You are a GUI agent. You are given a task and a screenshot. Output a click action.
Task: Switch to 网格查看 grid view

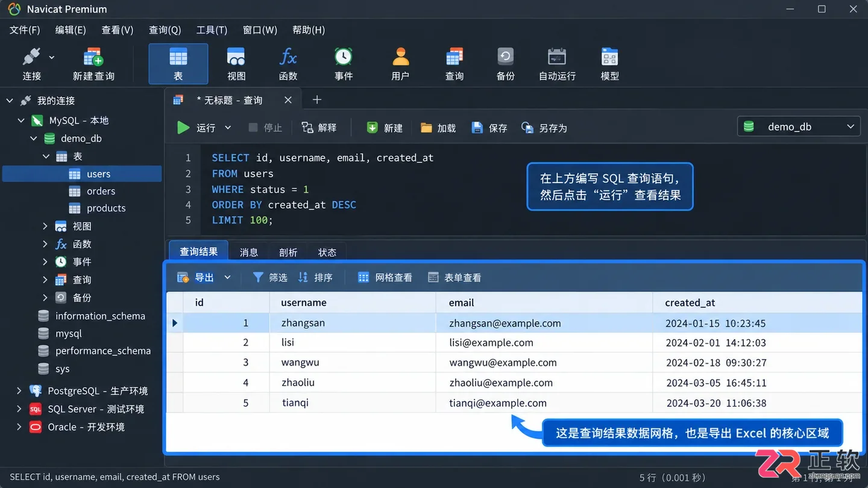pos(385,278)
